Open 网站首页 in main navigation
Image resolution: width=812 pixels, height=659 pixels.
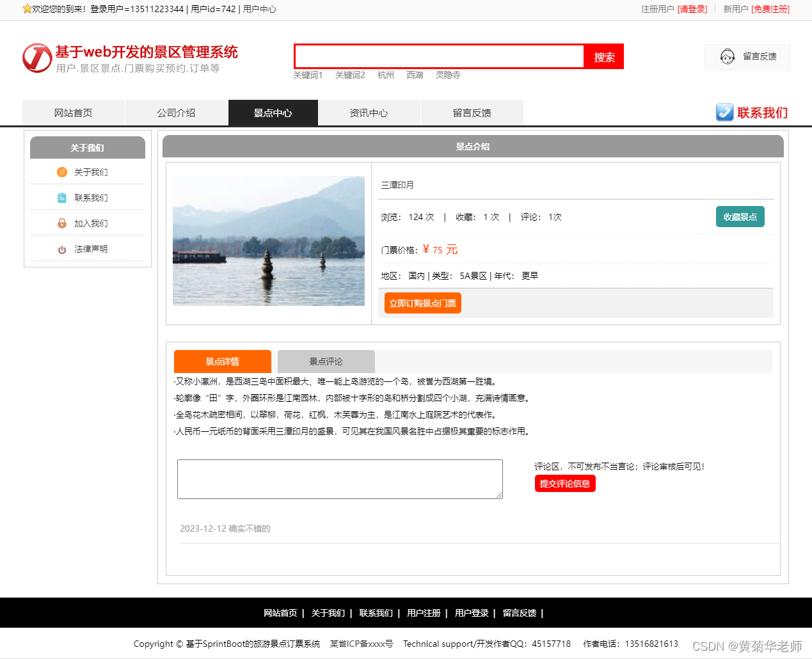tap(74, 113)
